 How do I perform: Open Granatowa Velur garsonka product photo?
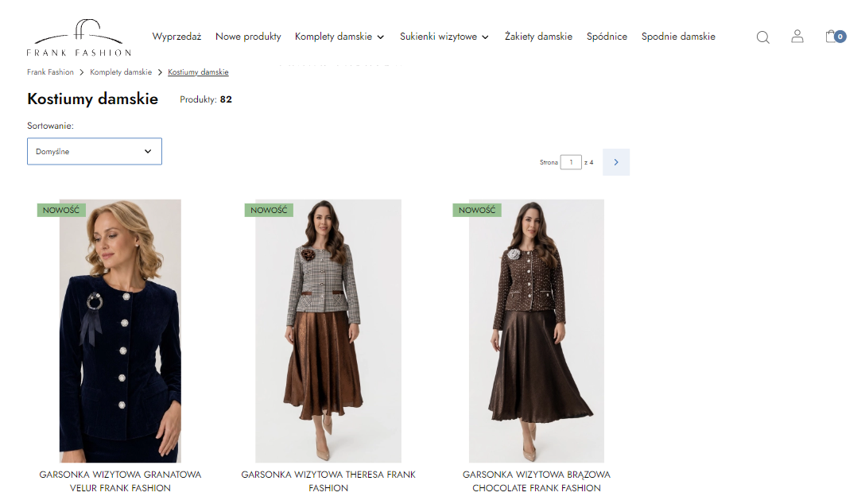[x=120, y=331]
